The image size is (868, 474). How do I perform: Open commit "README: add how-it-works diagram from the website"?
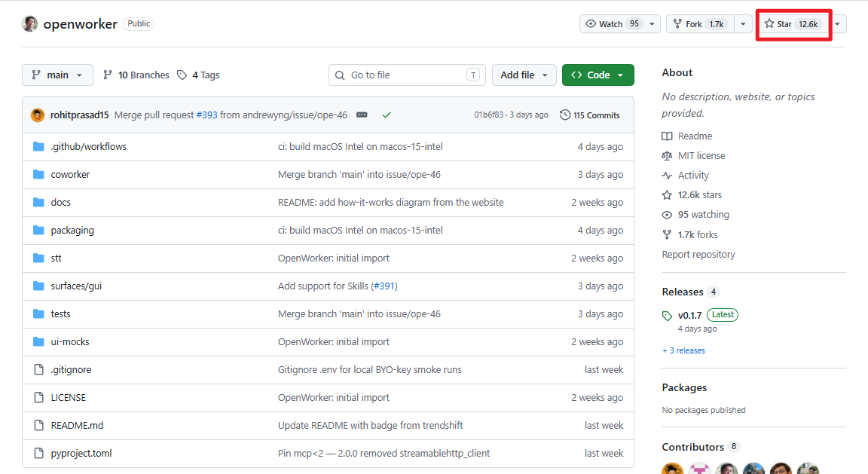pos(391,202)
